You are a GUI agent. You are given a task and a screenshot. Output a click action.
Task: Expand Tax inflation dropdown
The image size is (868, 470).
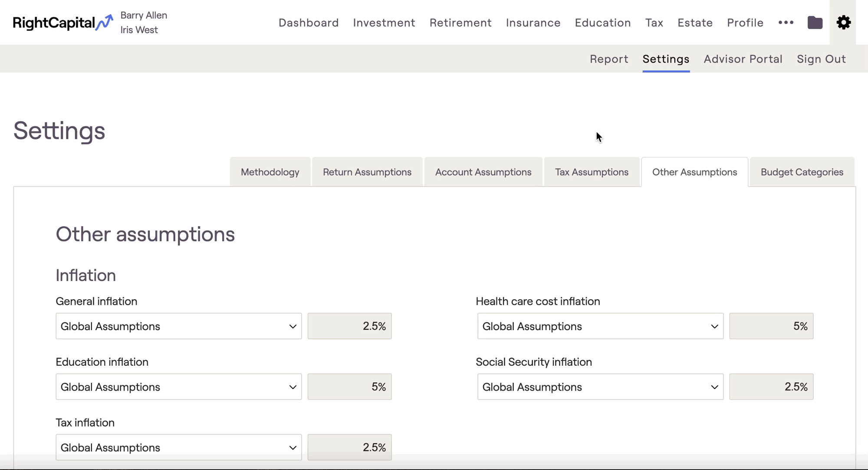click(x=179, y=447)
